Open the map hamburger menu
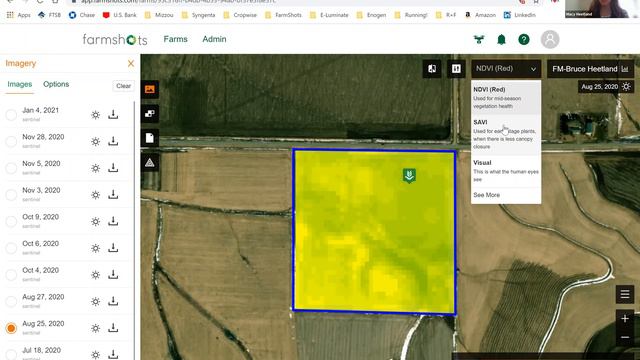Screen dimensions: 640x360 pos(625,294)
